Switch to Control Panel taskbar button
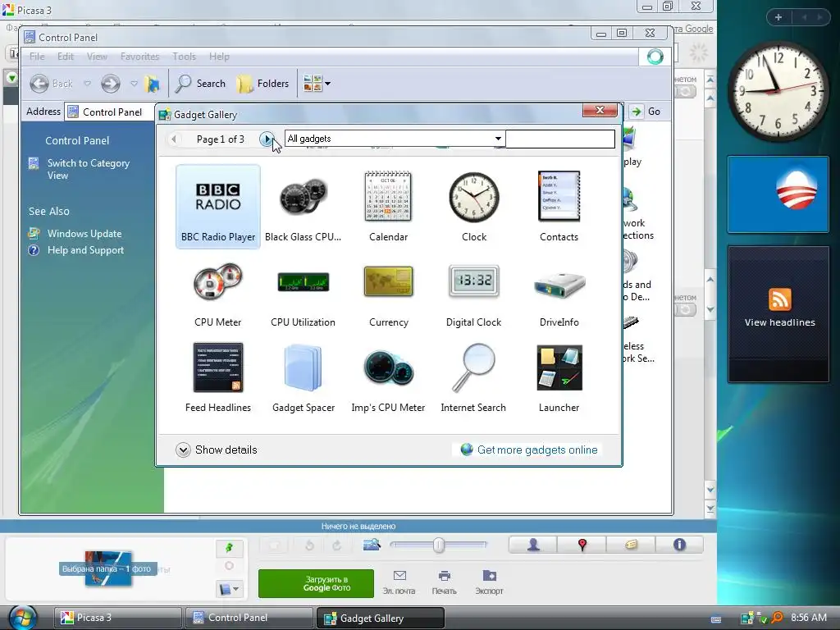The image size is (840, 630). coord(249,618)
